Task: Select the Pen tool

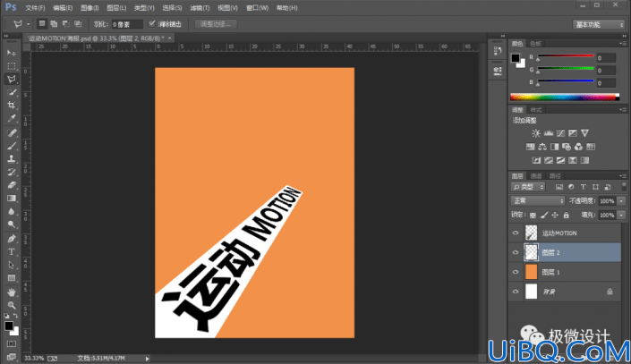Action: pos(12,239)
